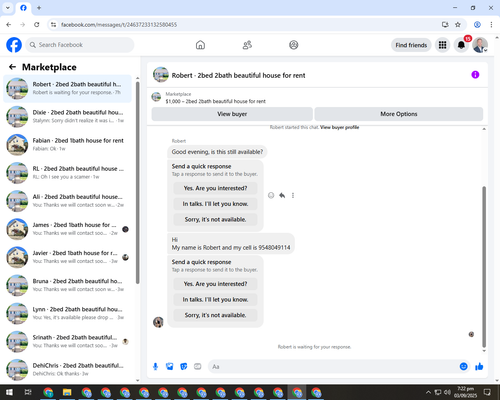Record a voice clip with microphone

[155, 367]
